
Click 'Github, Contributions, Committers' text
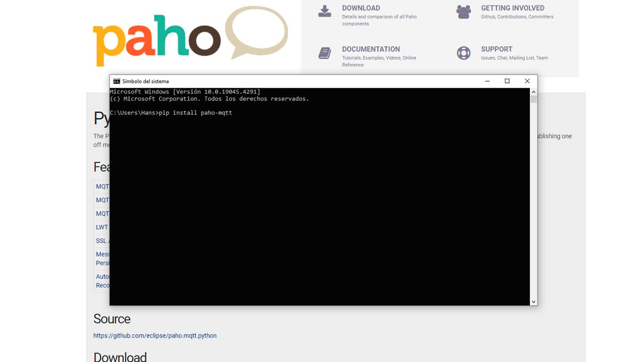tap(517, 16)
